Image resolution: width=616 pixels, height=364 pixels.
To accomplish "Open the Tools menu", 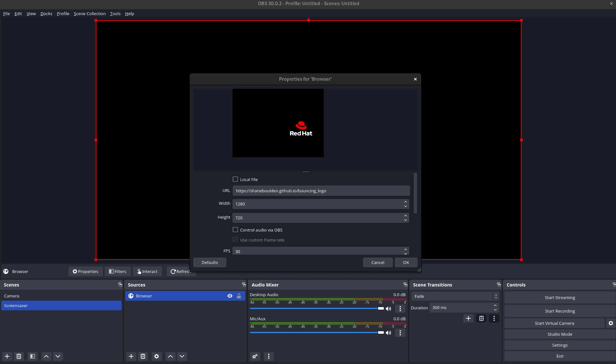I will tap(115, 14).
